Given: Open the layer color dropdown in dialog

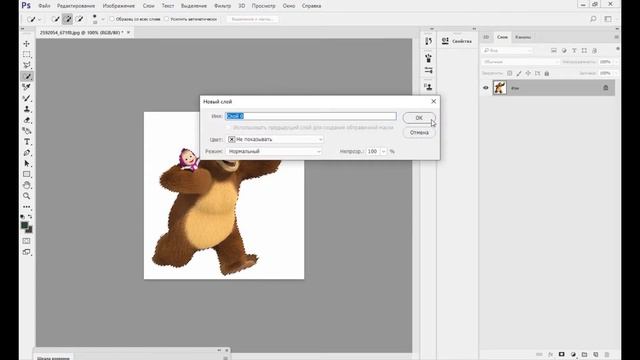Looking at the screenshot, I should tap(275, 139).
